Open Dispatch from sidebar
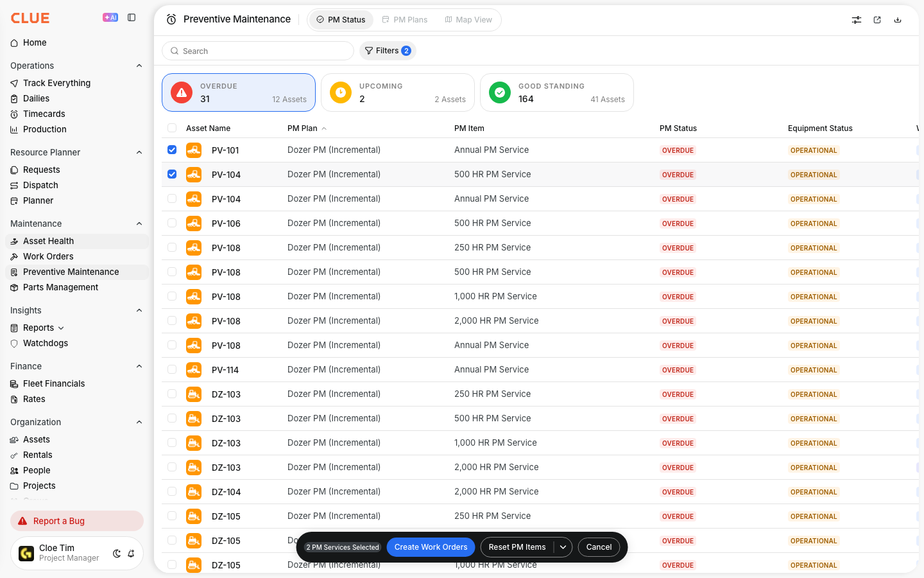The height and width of the screenshot is (578, 924). coord(40,185)
